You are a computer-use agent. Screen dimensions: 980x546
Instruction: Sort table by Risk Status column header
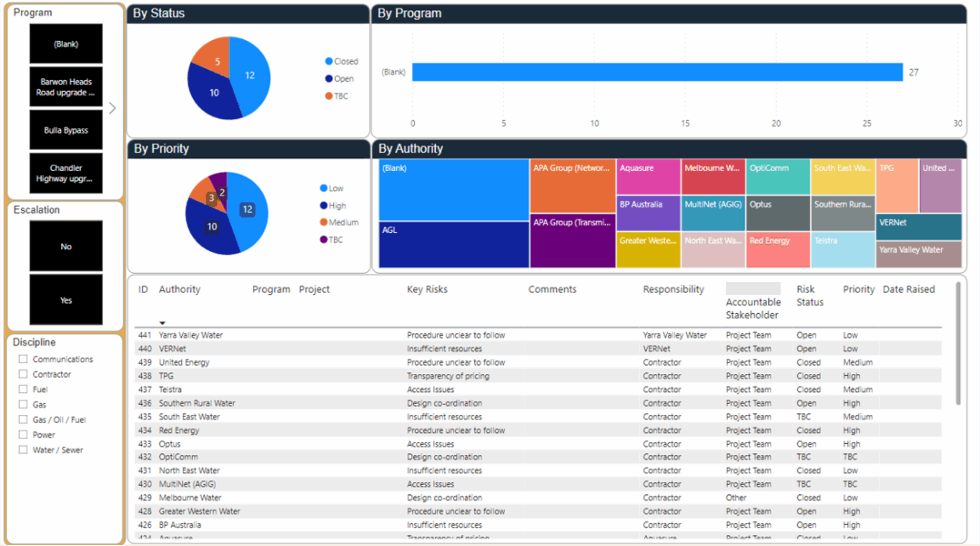click(810, 296)
